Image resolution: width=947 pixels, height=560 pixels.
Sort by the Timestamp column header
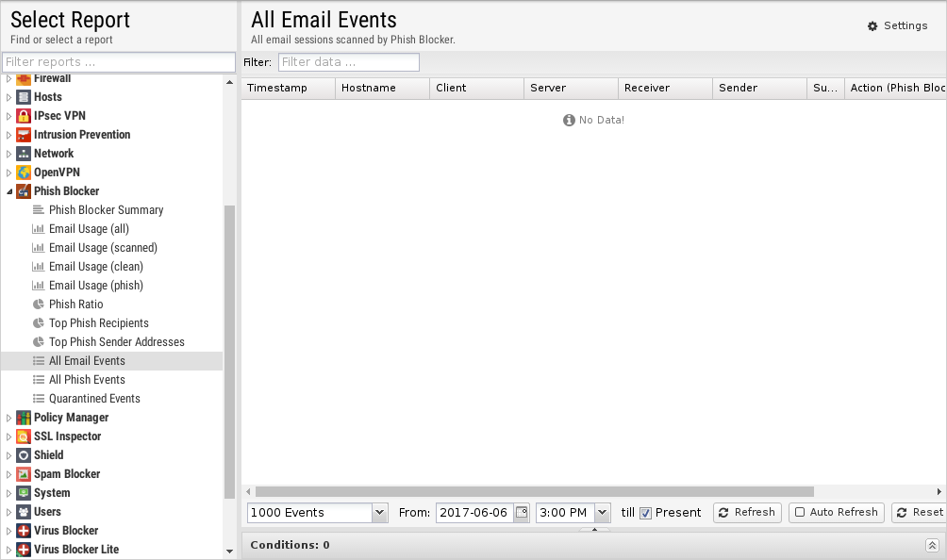[x=288, y=88]
